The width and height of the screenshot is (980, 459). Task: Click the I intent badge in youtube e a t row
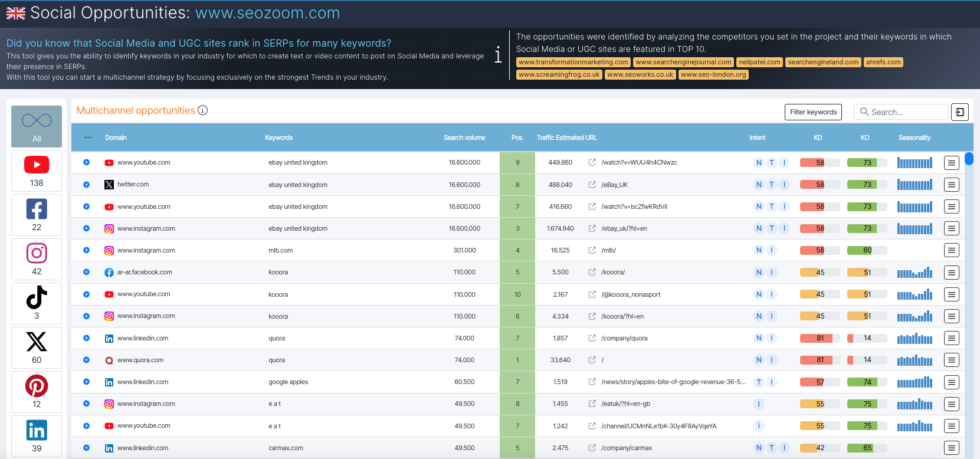pos(759,426)
